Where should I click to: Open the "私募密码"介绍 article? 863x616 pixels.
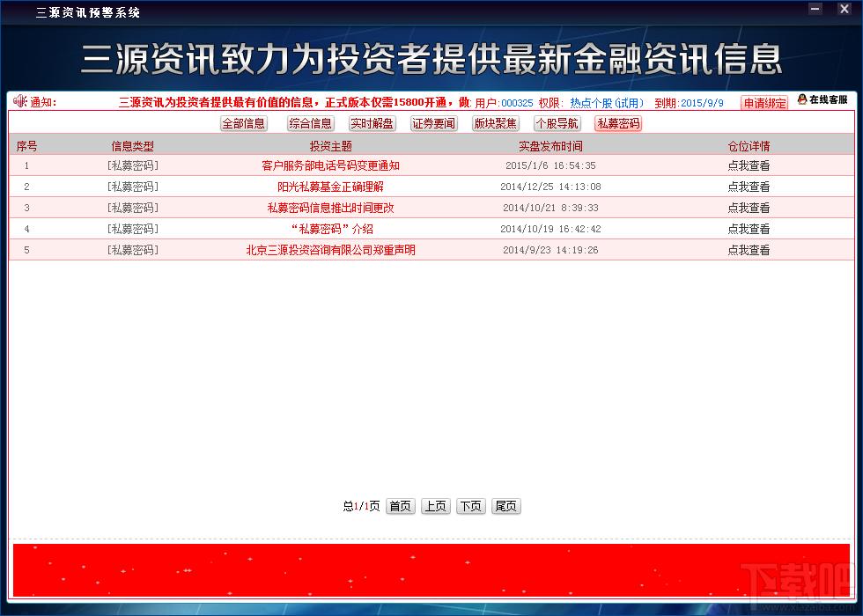click(332, 229)
